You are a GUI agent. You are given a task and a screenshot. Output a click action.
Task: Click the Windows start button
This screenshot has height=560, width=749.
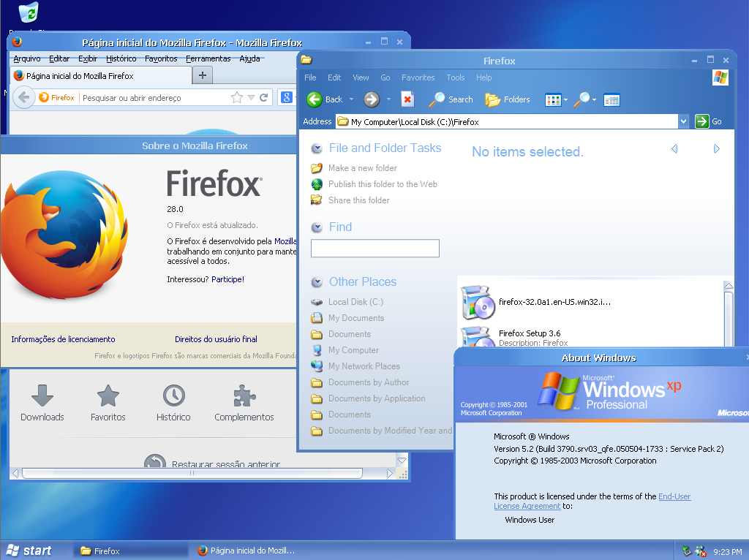click(x=29, y=550)
